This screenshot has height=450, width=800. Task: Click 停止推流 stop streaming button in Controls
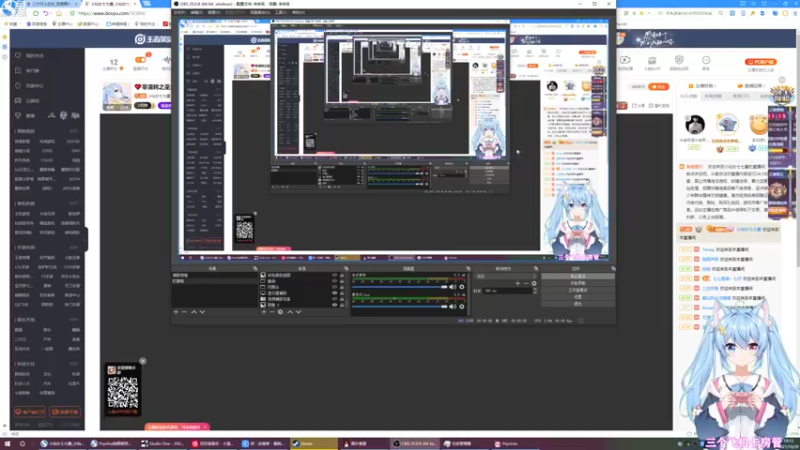click(578, 276)
